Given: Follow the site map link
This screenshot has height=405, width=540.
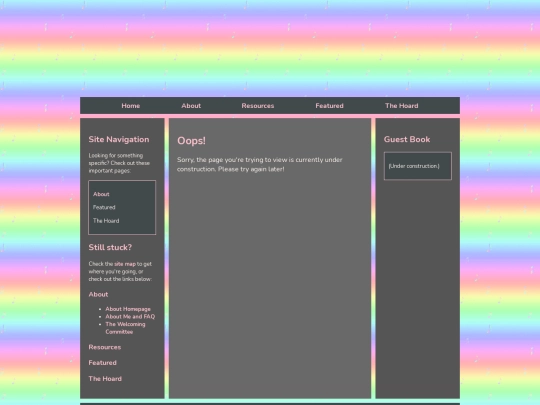Looking at the screenshot, I should click(125, 264).
